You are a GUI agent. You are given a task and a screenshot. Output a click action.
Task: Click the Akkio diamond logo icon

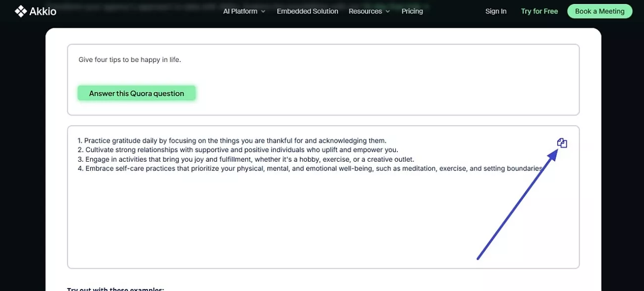21,11
